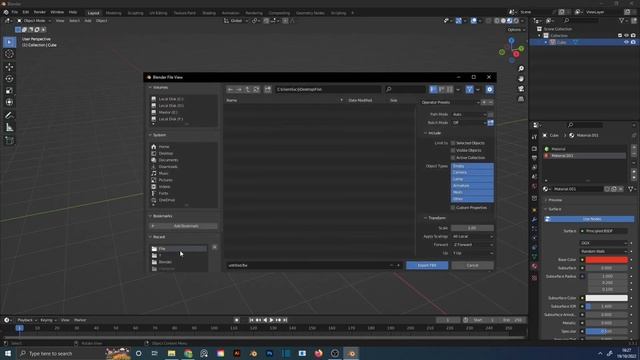Screen dimensions: 640x360
Task: Hide the Cube in the outliner
Action: point(627,42)
